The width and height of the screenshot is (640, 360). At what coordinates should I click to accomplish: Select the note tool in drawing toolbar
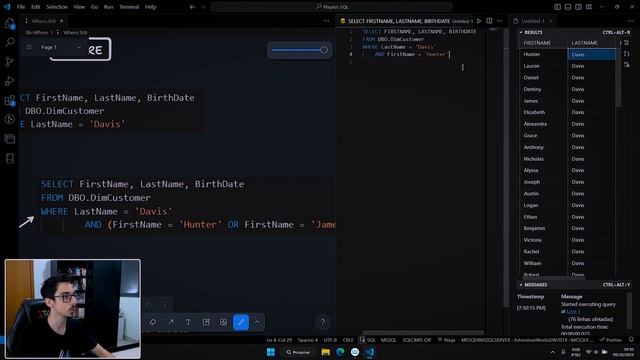[x=206, y=322]
